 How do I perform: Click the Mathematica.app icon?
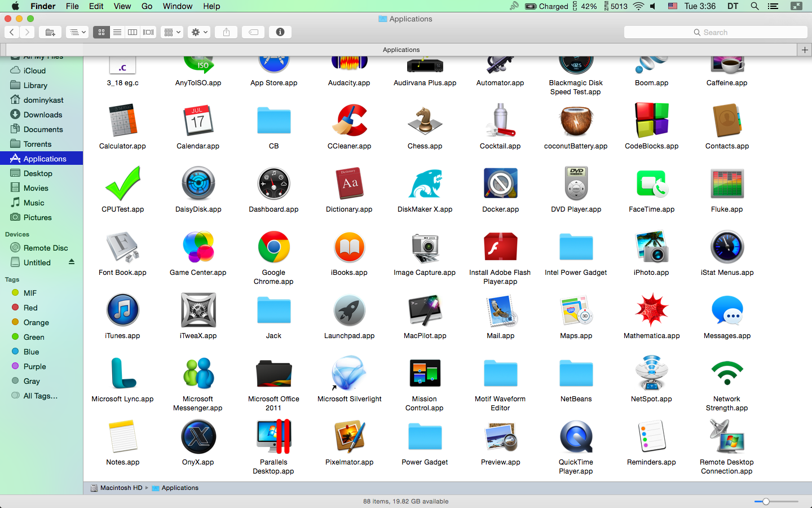click(651, 310)
